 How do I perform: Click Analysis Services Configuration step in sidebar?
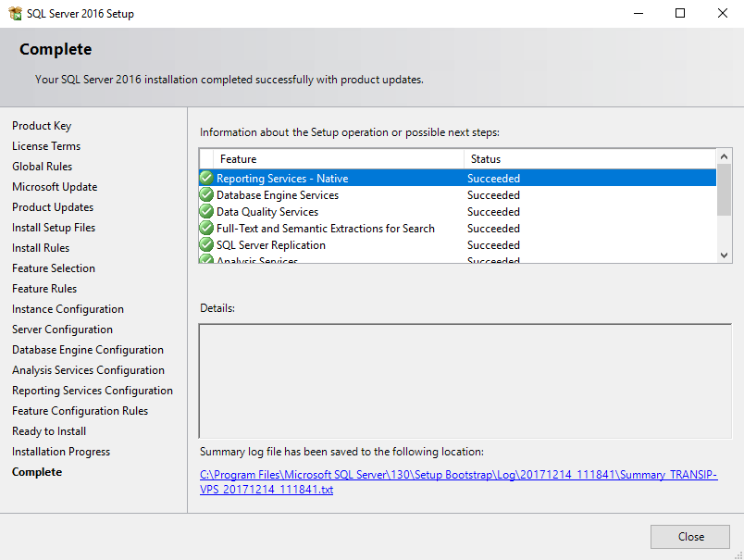tap(88, 370)
